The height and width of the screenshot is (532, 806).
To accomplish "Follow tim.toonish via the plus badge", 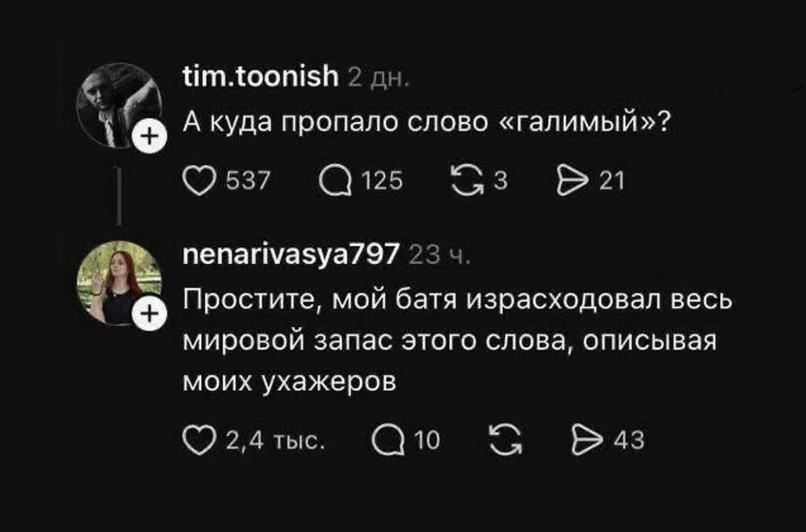I will pos(149,137).
